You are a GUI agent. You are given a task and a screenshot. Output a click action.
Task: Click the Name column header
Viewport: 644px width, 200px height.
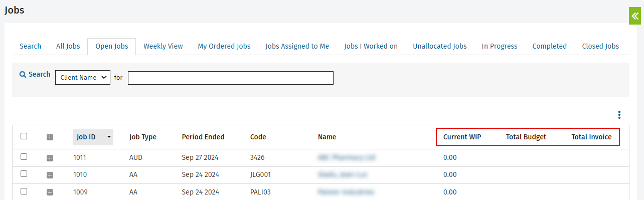(327, 137)
